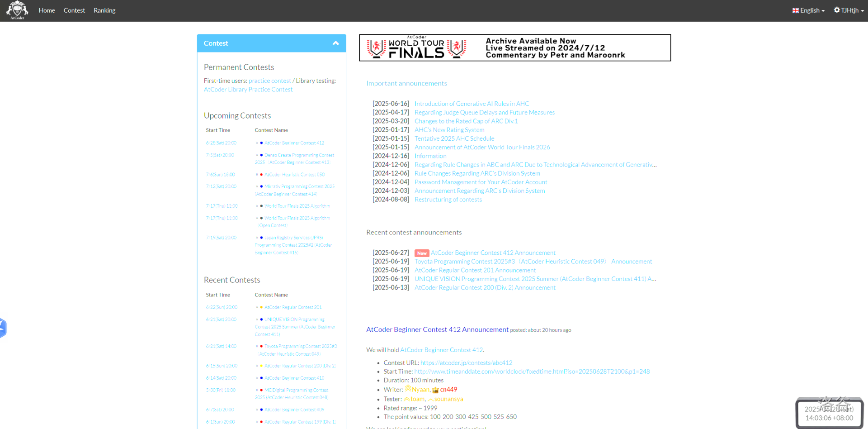Open the Contest menu item
Screen dimensions: 868x429
pyautogui.click(x=74, y=10)
